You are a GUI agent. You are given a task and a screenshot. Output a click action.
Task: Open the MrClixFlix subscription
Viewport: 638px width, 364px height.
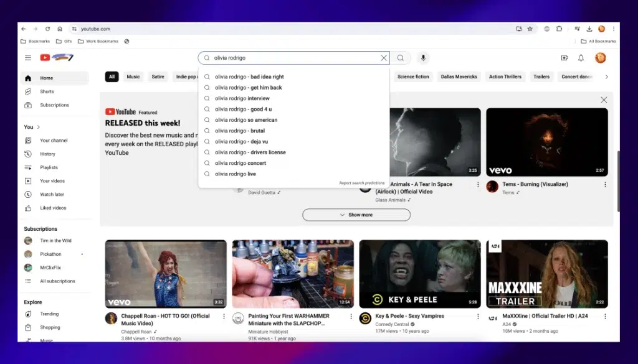pos(55,268)
